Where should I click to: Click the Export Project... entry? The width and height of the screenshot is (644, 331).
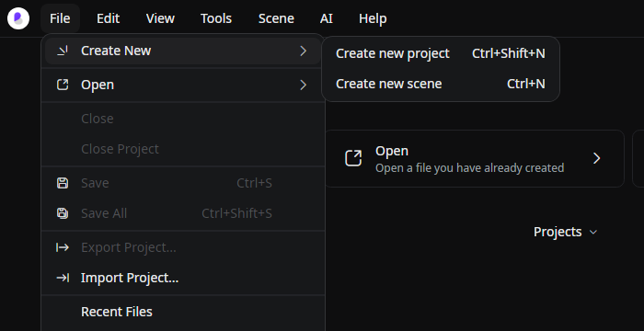183,247
